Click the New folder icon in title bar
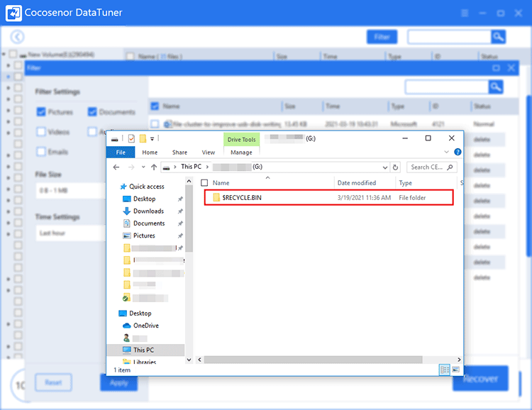 (143, 138)
